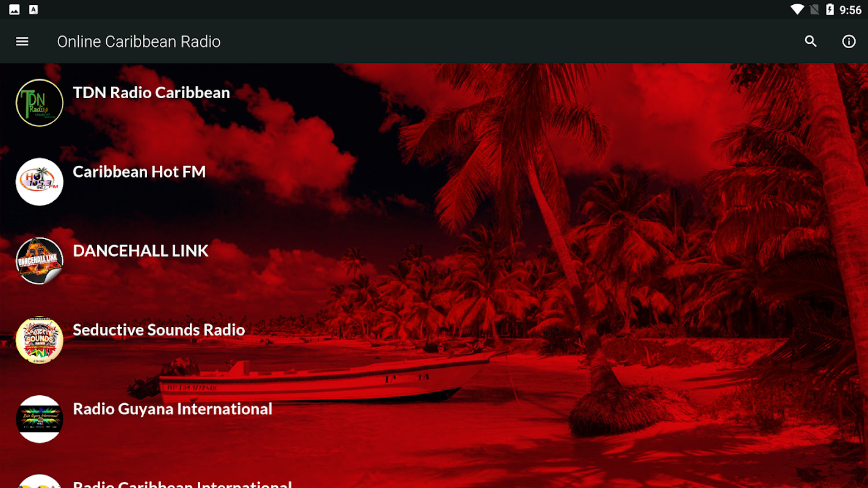Image resolution: width=868 pixels, height=488 pixels.
Task: Open the hamburger navigation menu
Action: [22, 41]
